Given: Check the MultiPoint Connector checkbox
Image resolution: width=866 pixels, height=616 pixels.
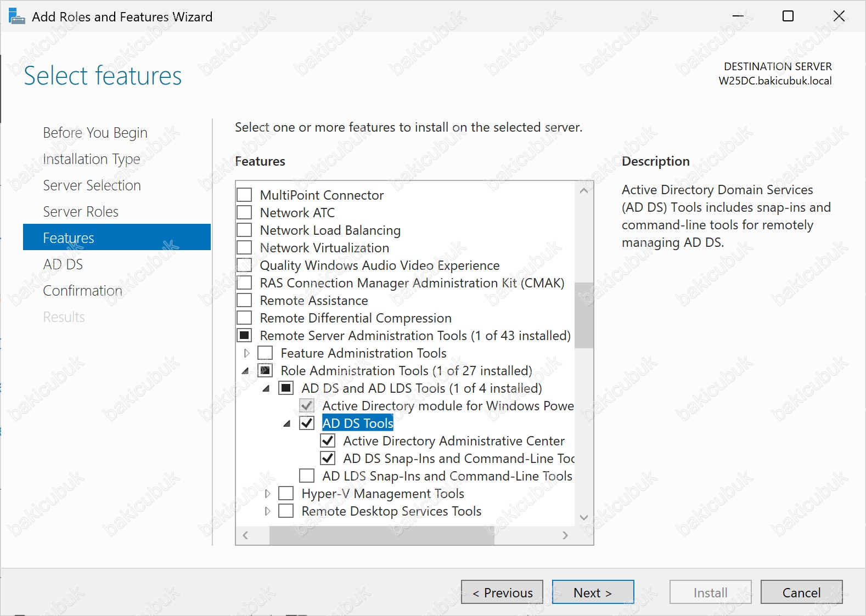Looking at the screenshot, I should tap(244, 195).
